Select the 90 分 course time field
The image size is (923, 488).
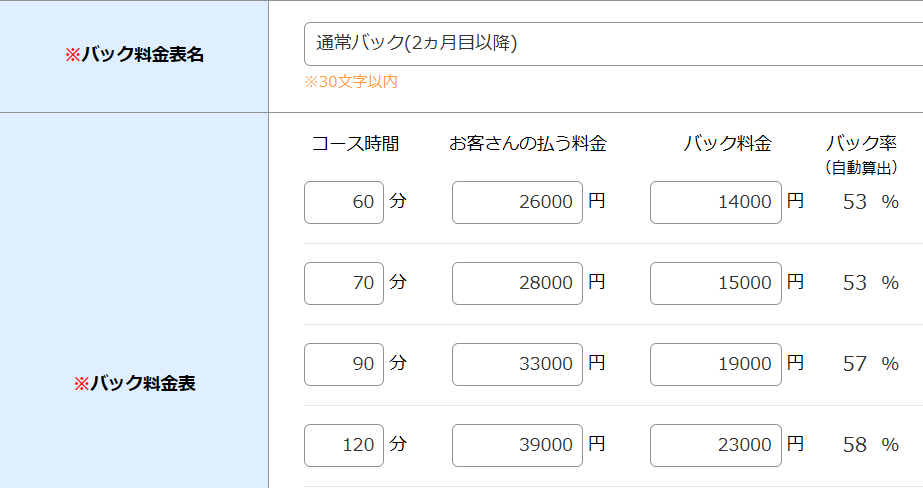click(344, 364)
